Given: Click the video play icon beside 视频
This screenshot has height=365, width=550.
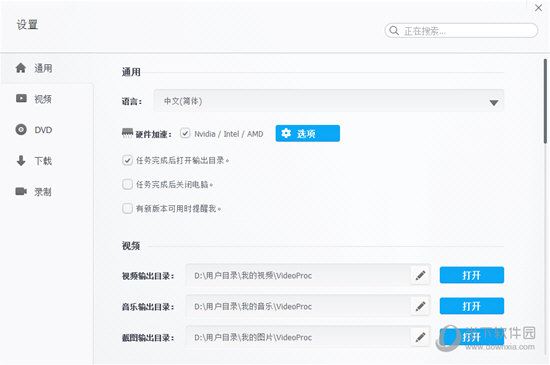Looking at the screenshot, I should click(21, 99).
